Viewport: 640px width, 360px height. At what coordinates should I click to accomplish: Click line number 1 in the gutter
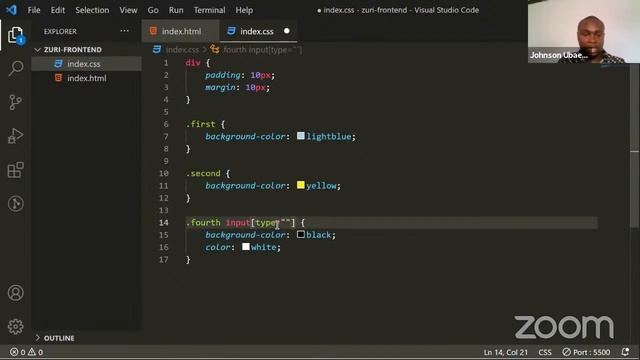click(x=166, y=63)
